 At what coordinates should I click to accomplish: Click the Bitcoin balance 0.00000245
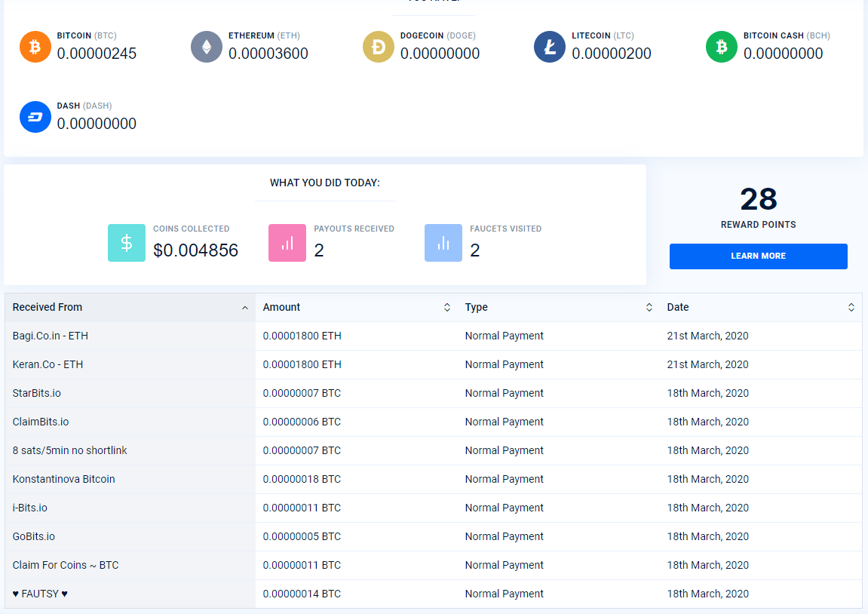click(97, 54)
